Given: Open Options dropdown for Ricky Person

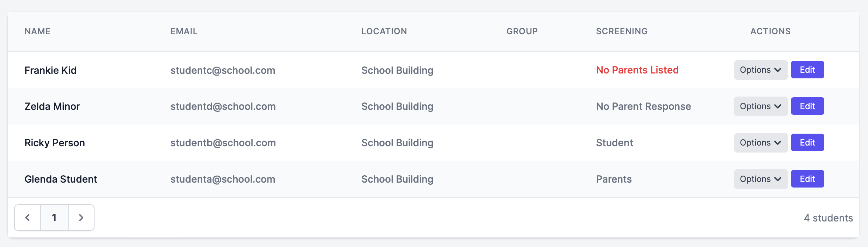Looking at the screenshot, I should [761, 143].
